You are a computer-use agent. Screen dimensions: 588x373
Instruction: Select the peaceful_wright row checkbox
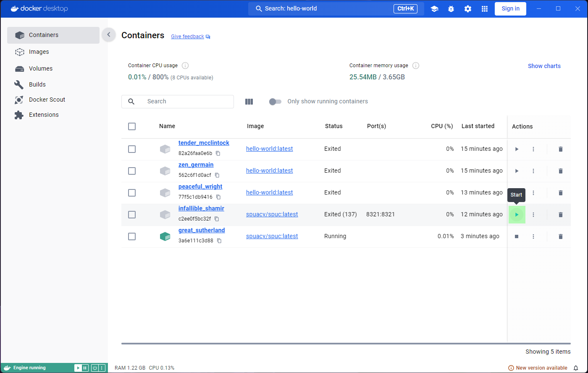click(x=132, y=193)
